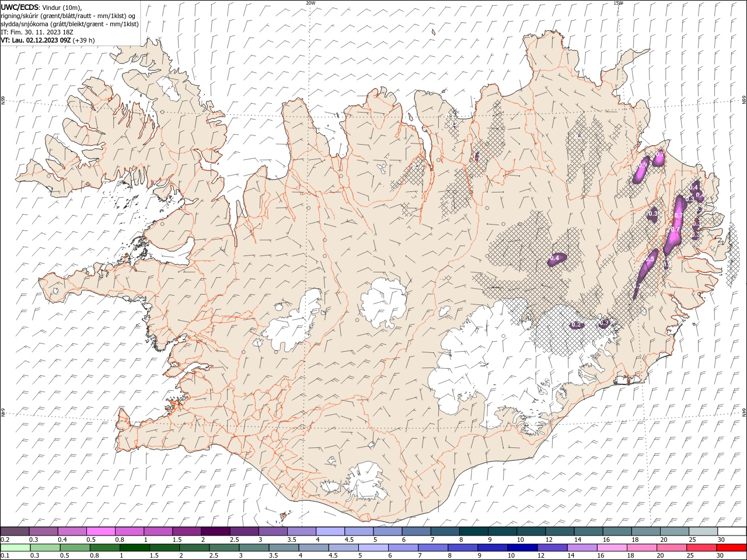
Task: Click the rain legend swatch between 25 and 30
Action: [701, 548]
